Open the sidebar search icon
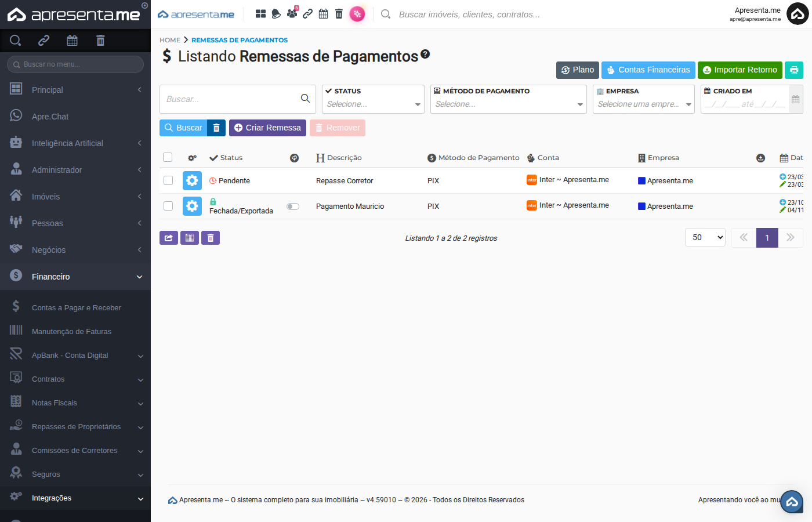This screenshot has height=522, width=812. (16, 40)
